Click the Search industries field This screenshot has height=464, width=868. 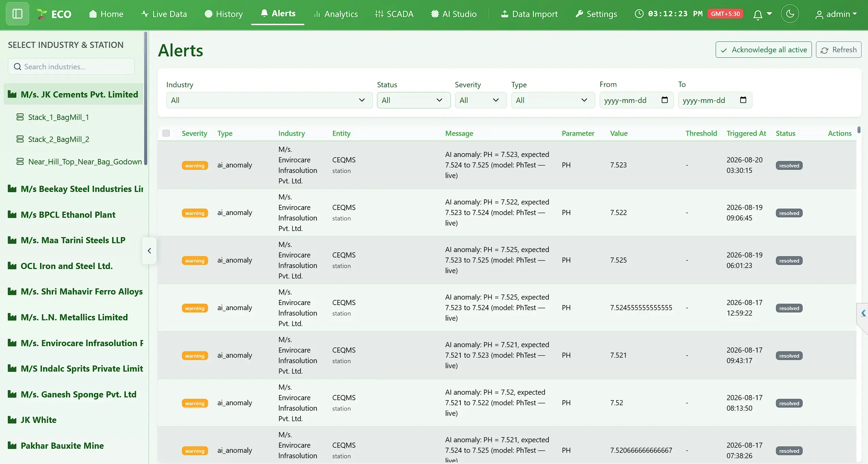[71, 67]
